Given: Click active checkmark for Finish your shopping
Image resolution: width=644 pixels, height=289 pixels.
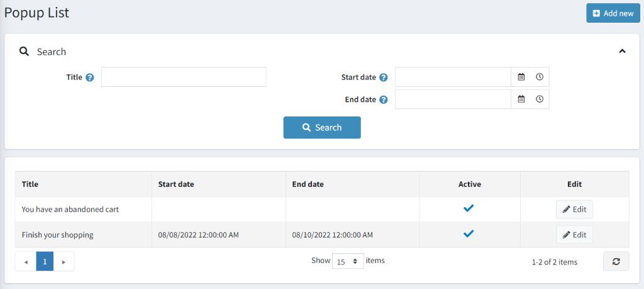Looking at the screenshot, I should (x=469, y=234).
